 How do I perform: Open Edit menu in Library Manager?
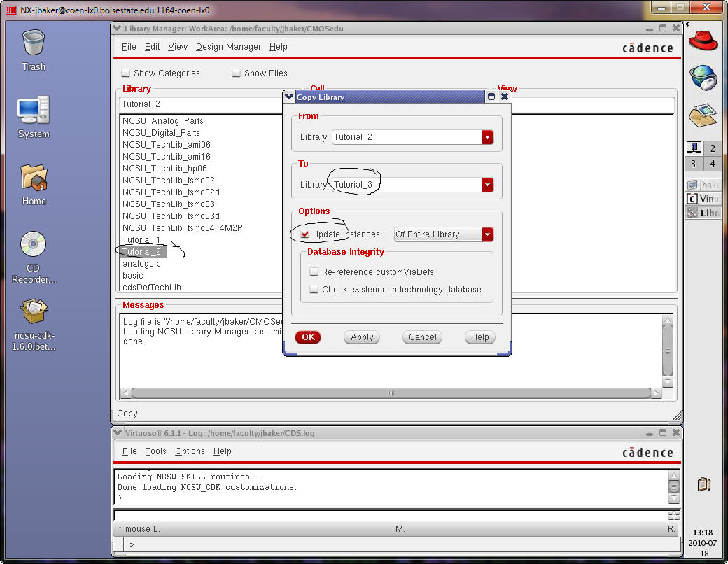pos(152,46)
